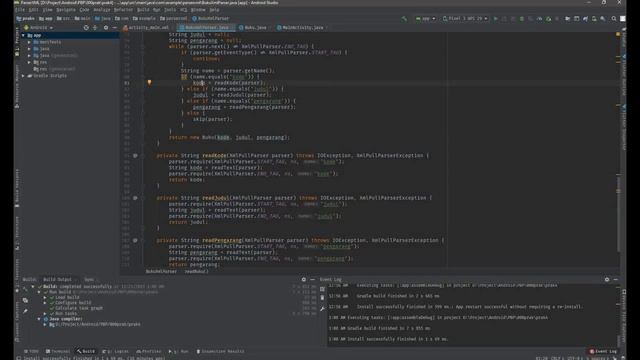Switch to Build Output tab
Viewport: 640px width, 360px height.
pos(57,280)
